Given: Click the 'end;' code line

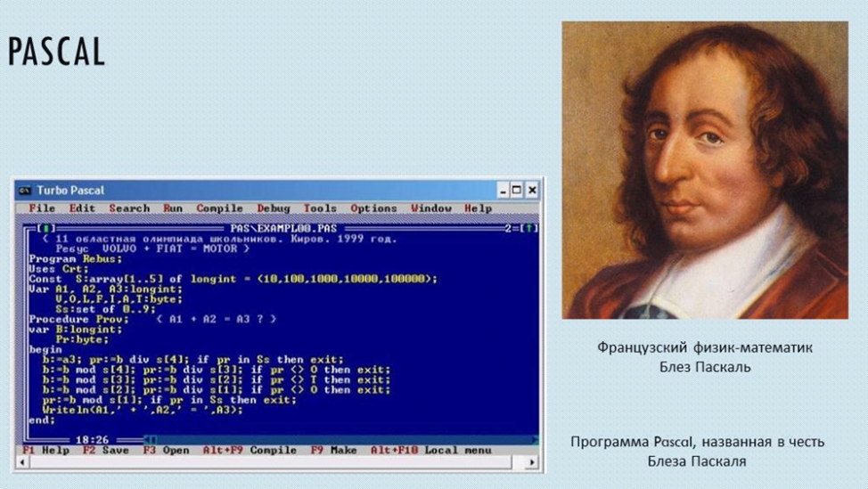Looking at the screenshot, I should 42,420.
